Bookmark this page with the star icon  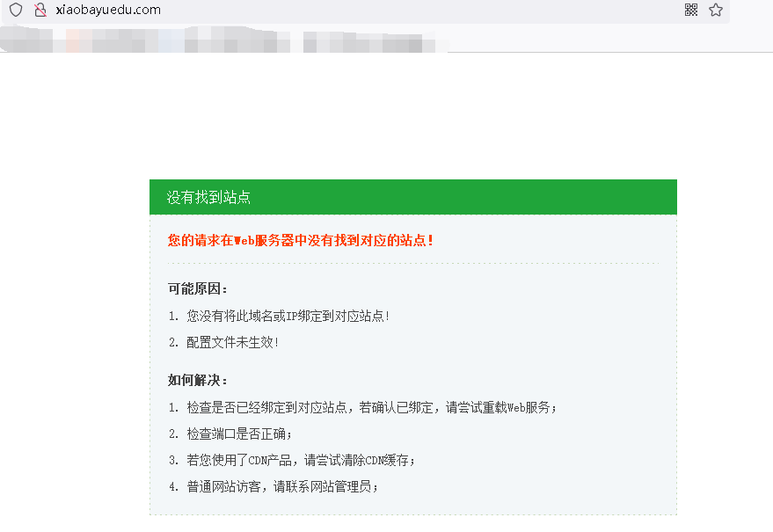716,11
